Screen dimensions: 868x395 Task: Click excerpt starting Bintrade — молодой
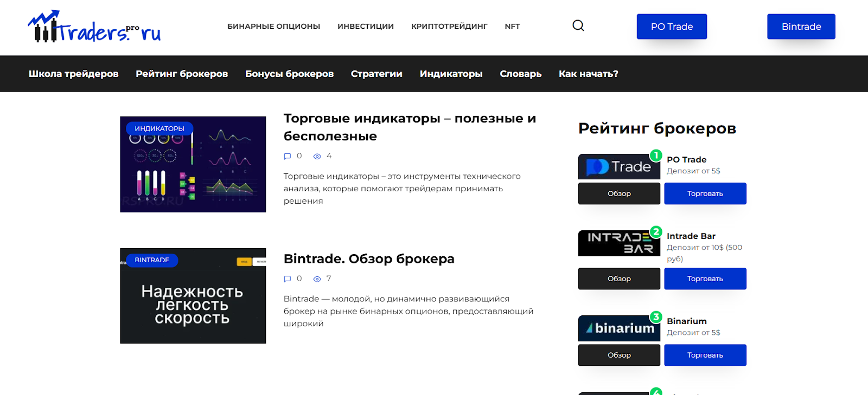pos(409,311)
